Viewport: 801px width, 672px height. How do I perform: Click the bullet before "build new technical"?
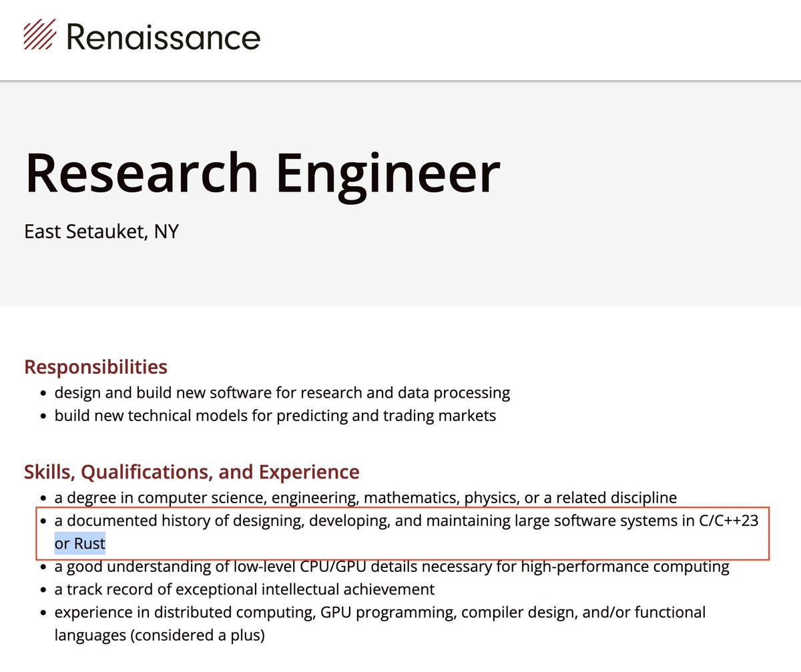pyautogui.click(x=43, y=417)
